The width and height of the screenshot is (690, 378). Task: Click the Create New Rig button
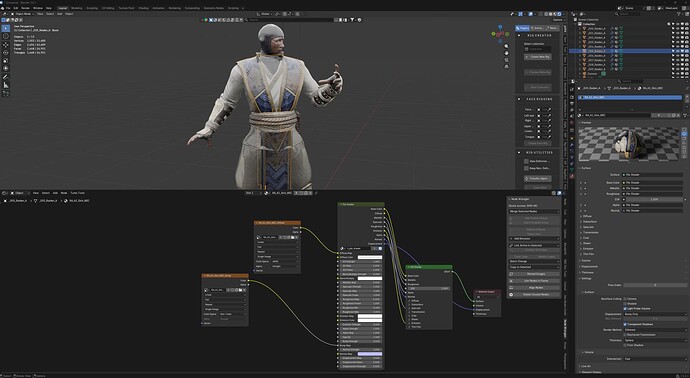coord(537,57)
